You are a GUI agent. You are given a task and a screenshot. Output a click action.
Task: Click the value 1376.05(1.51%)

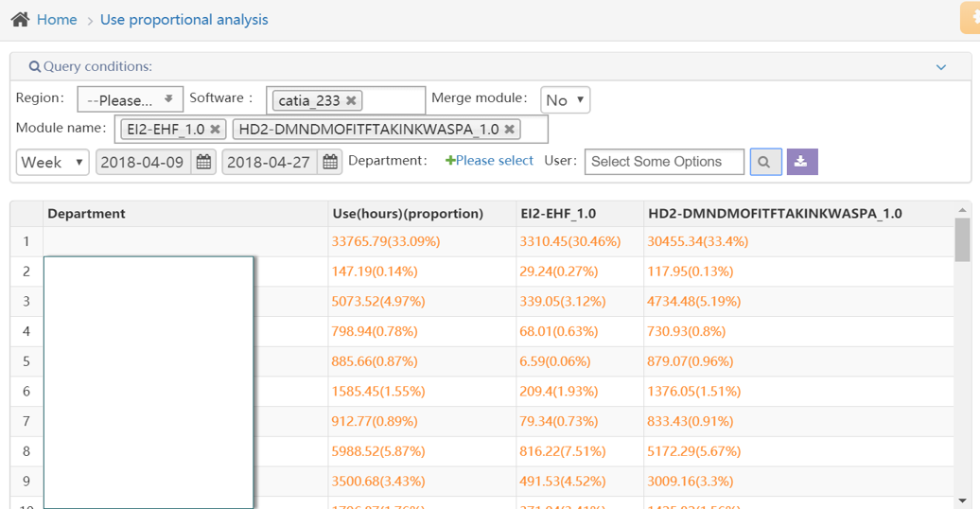tap(693, 392)
